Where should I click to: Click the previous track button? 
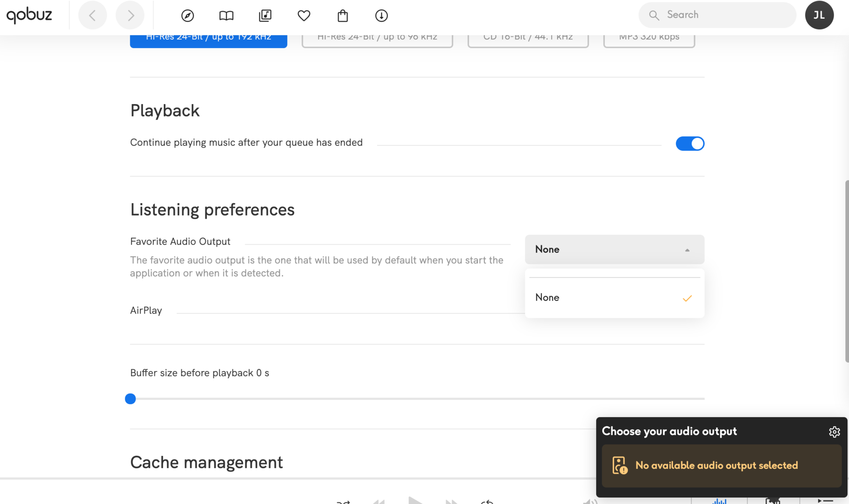coord(379,502)
